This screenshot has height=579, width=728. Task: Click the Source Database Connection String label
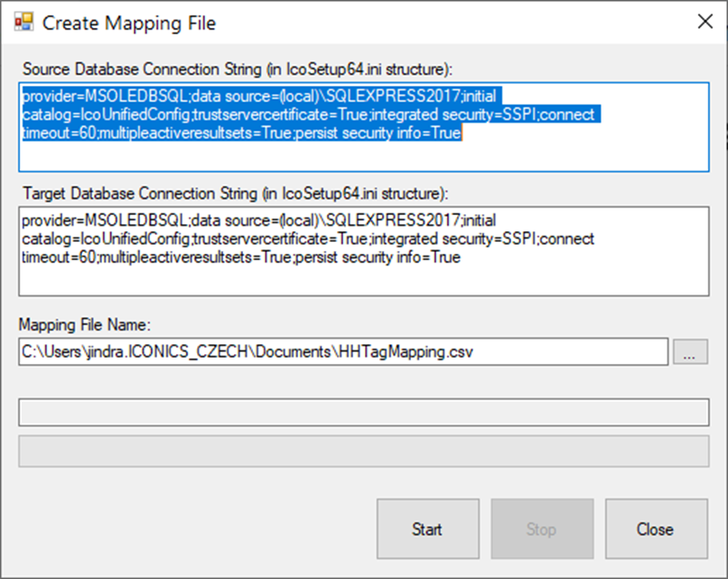[238, 70]
